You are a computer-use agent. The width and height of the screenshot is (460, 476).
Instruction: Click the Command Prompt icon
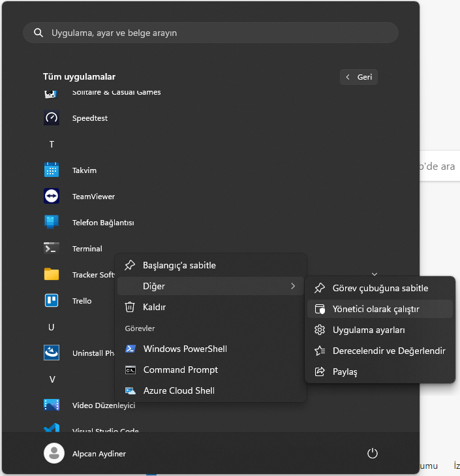tap(130, 370)
